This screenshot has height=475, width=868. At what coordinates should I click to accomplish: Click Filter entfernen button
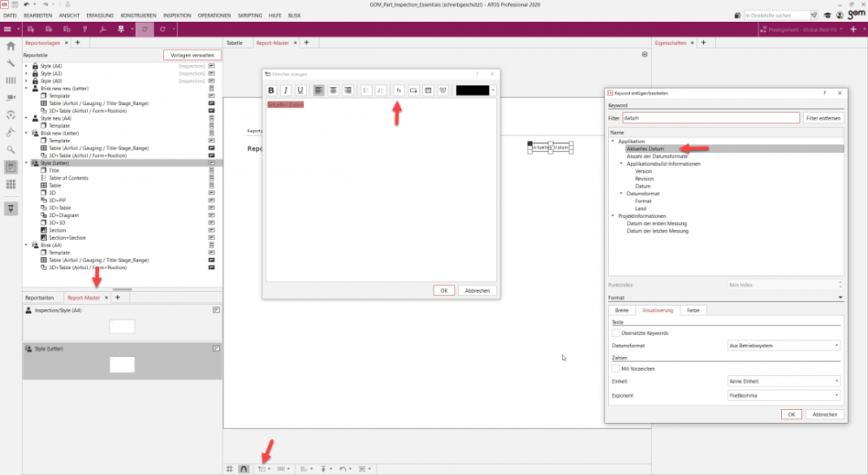tap(823, 118)
